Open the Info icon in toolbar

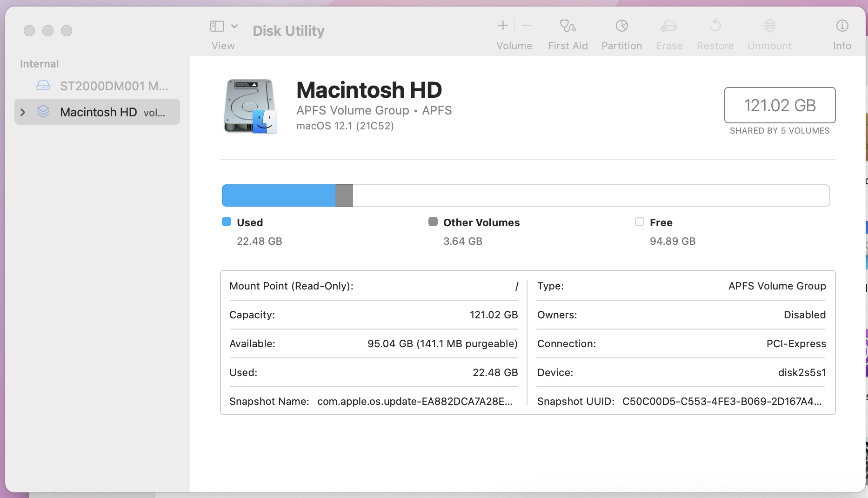click(842, 26)
